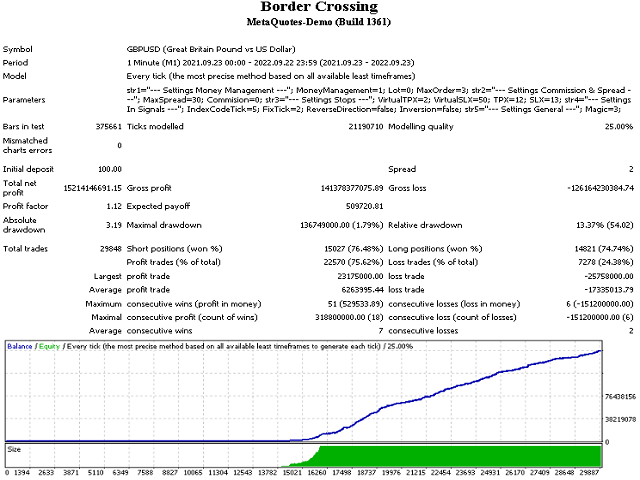Viewport: 640px width, 480px height.
Task: Click Mismatched charts errors value 0
Action: tap(119, 146)
